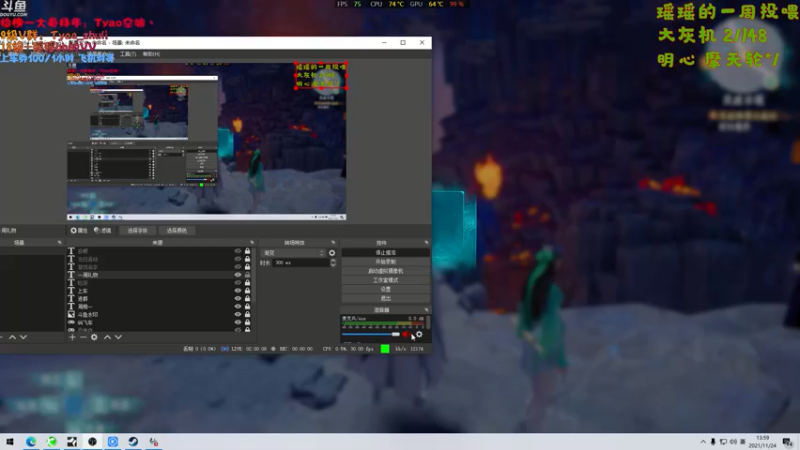The width and height of the screenshot is (800, 450).
Task: Hide the 上车 source eye icon
Action: pyautogui.click(x=238, y=291)
